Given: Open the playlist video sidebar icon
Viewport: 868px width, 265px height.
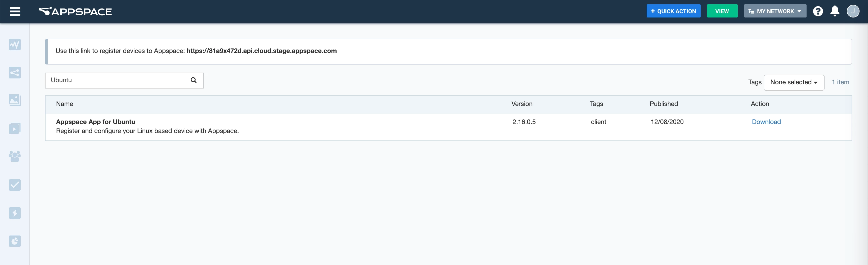Looking at the screenshot, I should 15,128.
